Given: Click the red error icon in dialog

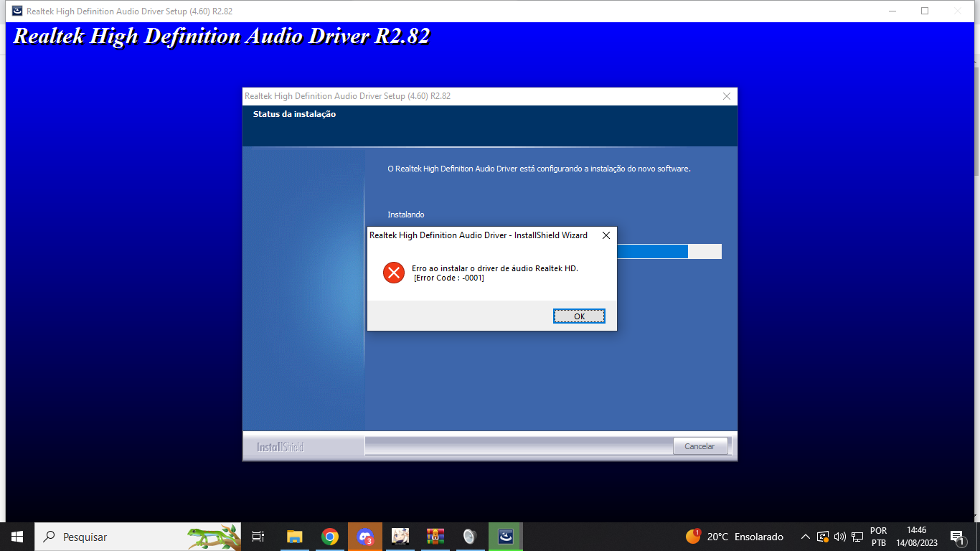Looking at the screenshot, I should (x=394, y=273).
